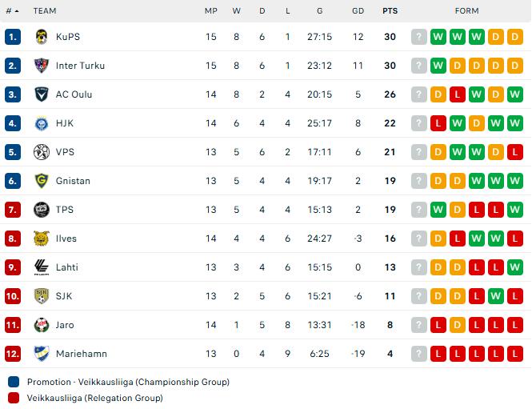Click the KuPS team logo
This screenshot has width=532, height=409.
(42, 37)
